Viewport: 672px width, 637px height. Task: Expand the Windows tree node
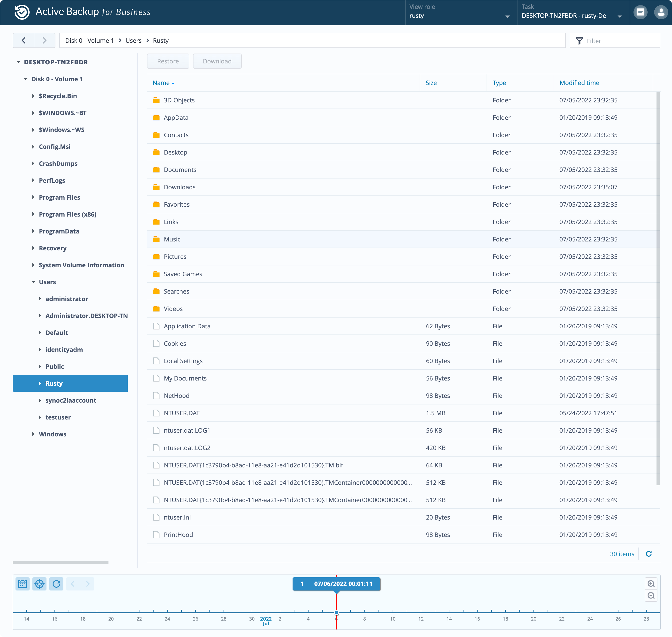click(33, 434)
